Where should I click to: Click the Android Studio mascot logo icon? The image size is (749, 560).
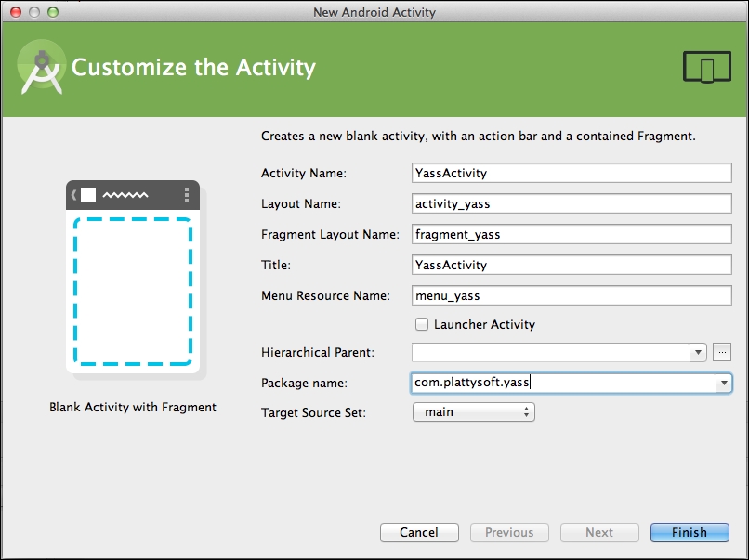click(41, 67)
